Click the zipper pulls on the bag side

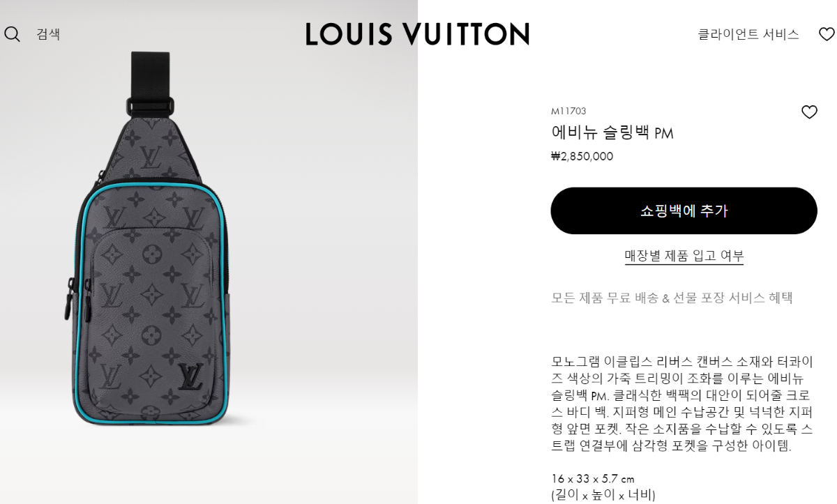click(x=75, y=300)
